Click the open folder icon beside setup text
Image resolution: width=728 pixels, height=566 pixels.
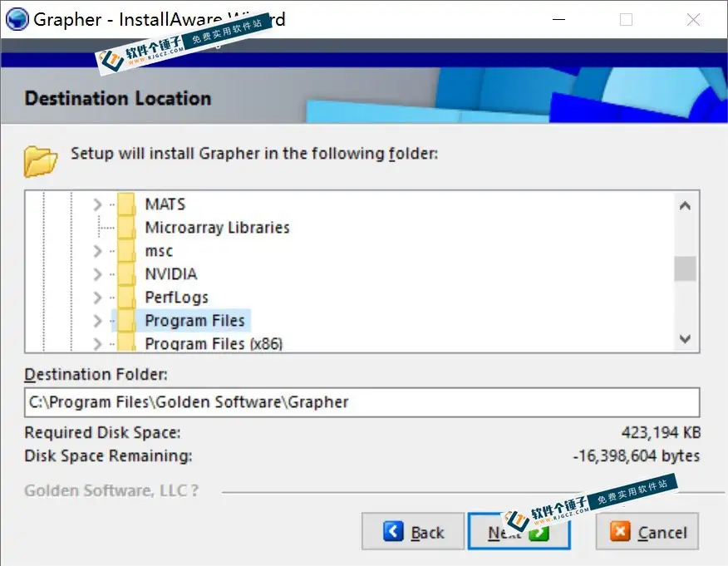click(41, 161)
